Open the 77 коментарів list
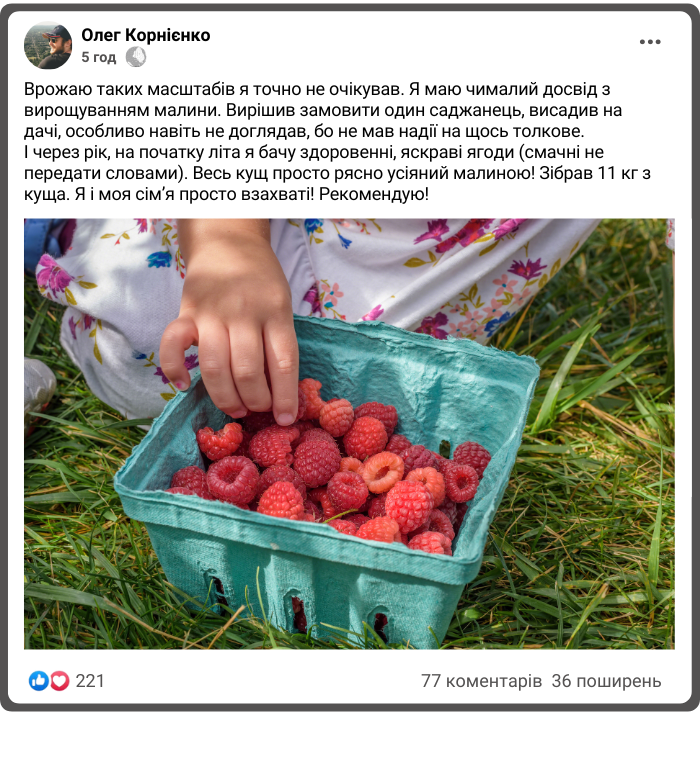Screen dimensions: 700x768 482,681
